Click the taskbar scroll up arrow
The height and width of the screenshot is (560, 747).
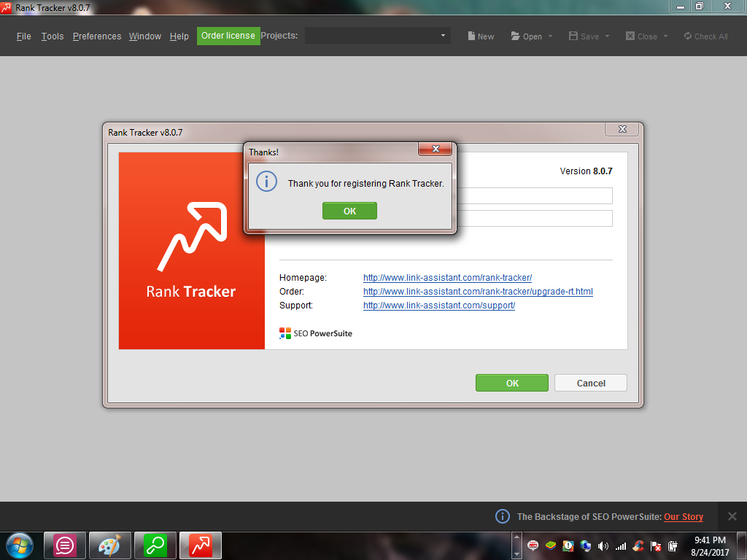click(x=517, y=537)
